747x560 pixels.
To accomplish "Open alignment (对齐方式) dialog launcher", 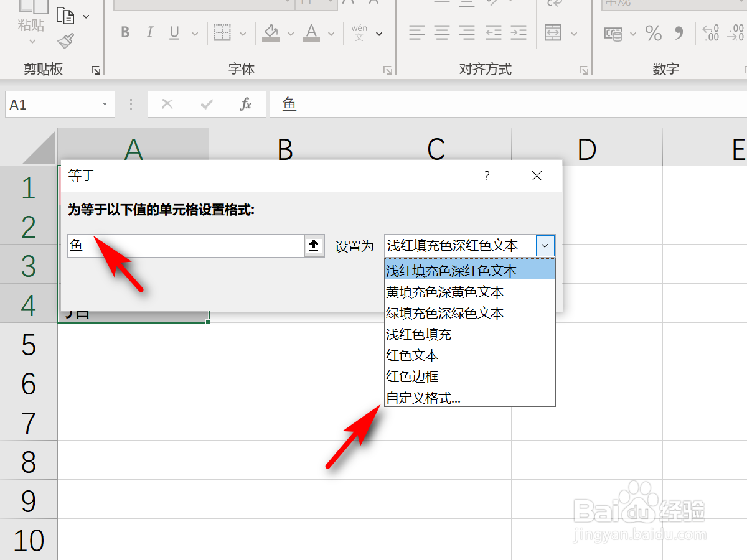I will (584, 70).
